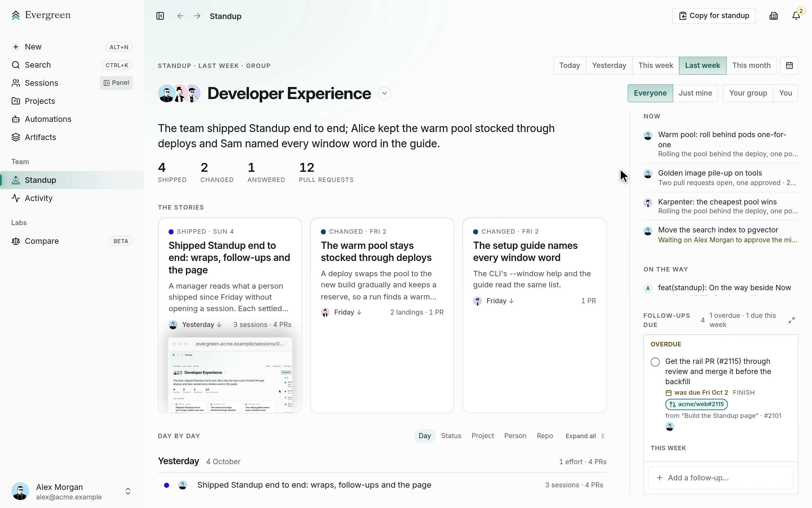The height and width of the screenshot is (508, 812).
Task: Select the Yesterday range tab
Action: point(609,65)
